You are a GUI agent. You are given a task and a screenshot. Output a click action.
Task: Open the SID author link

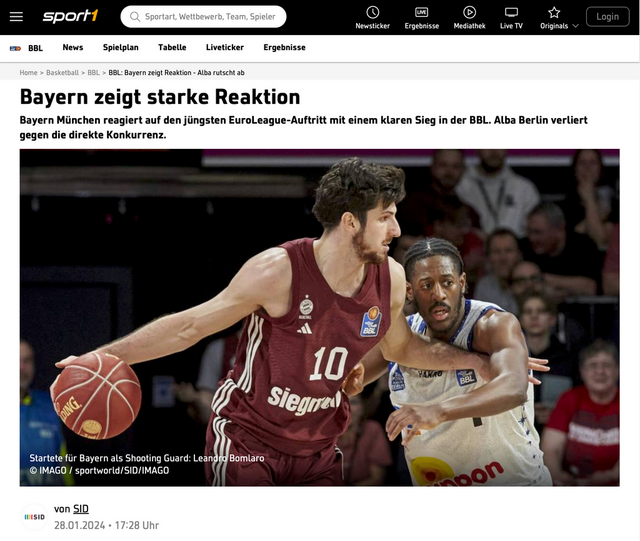tap(81, 509)
